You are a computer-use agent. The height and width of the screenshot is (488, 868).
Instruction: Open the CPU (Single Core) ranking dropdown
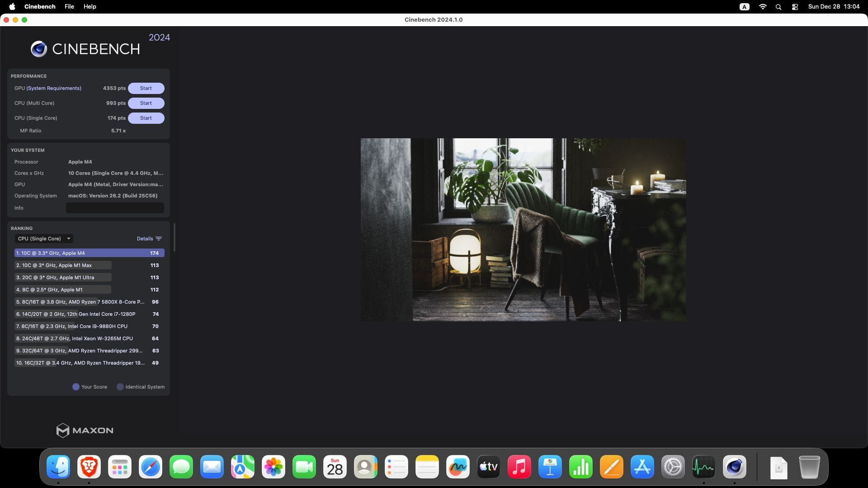click(44, 239)
